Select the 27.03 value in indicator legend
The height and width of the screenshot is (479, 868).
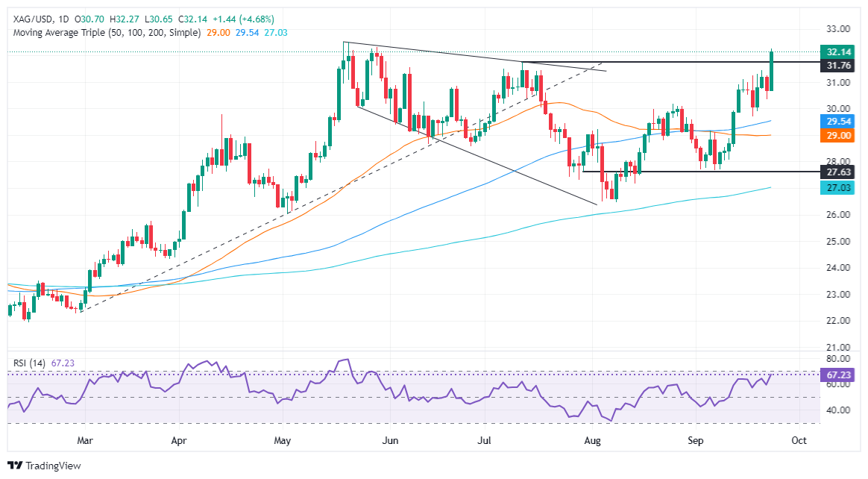[x=276, y=33]
